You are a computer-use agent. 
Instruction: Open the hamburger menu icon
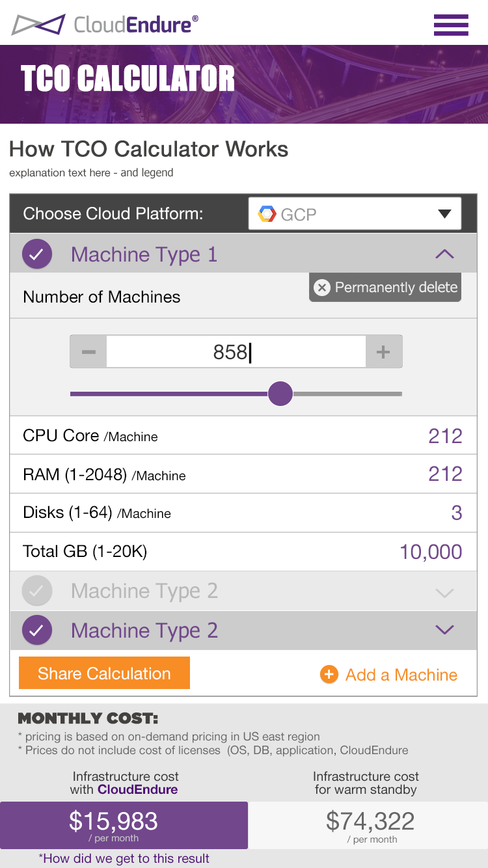[x=451, y=25]
